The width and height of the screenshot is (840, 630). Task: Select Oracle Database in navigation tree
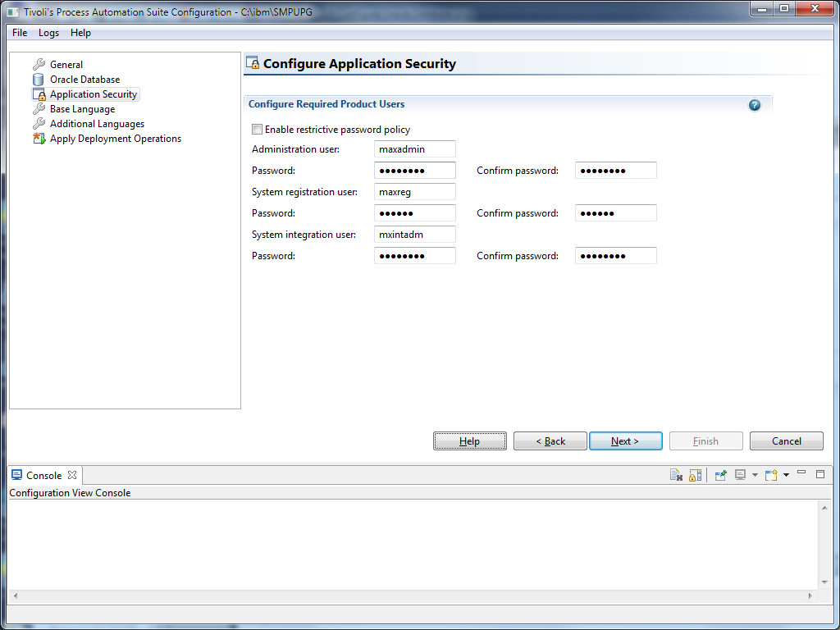pyautogui.click(x=84, y=80)
